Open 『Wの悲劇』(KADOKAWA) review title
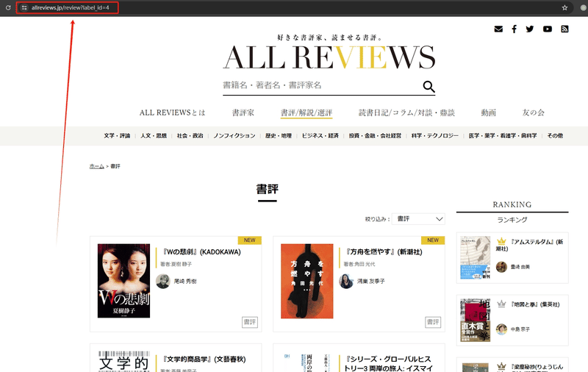The width and height of the screenshot is (588, 372). [201, 252]
